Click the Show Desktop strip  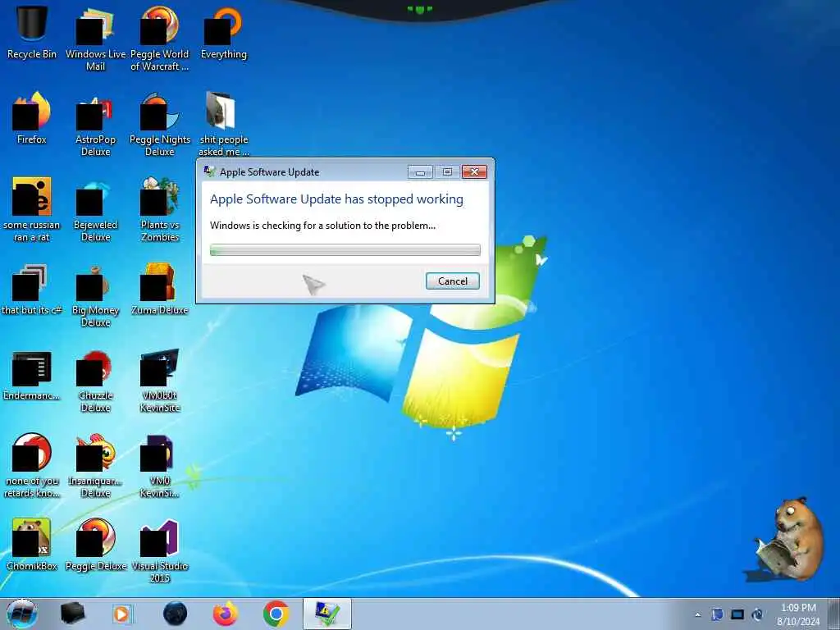[x=834, y=614]
